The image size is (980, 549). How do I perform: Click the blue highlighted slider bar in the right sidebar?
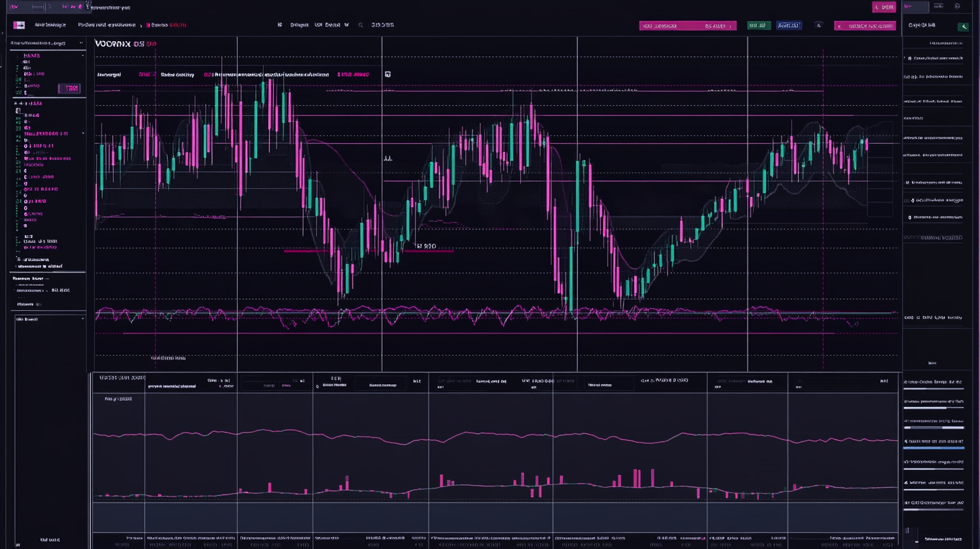click(x=934, y=447)
